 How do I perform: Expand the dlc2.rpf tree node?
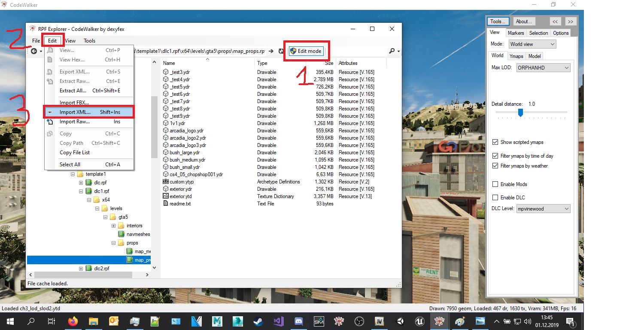pos(81,269)
